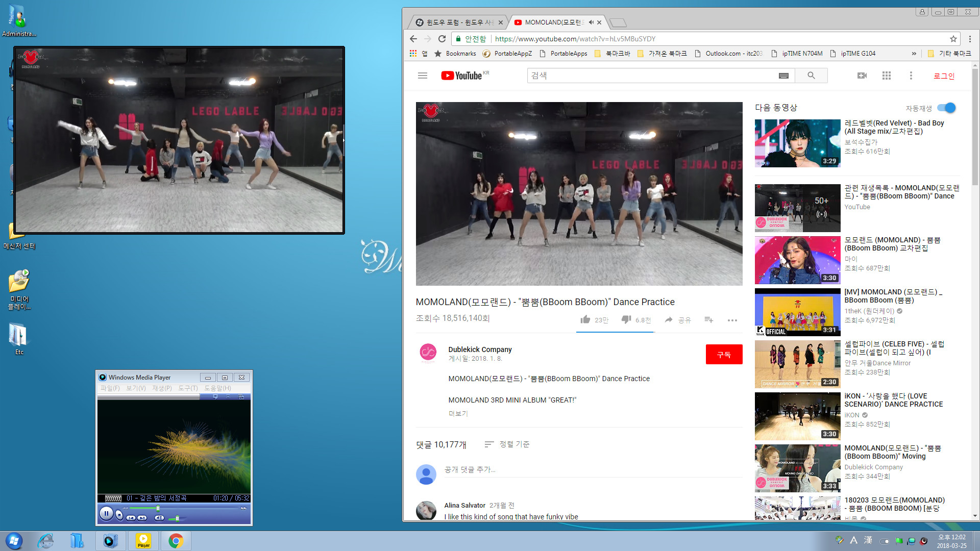Open 도움말(H) menu in Media Player
This screenshot has width=980, height=551.
click(x=217, y=388)
